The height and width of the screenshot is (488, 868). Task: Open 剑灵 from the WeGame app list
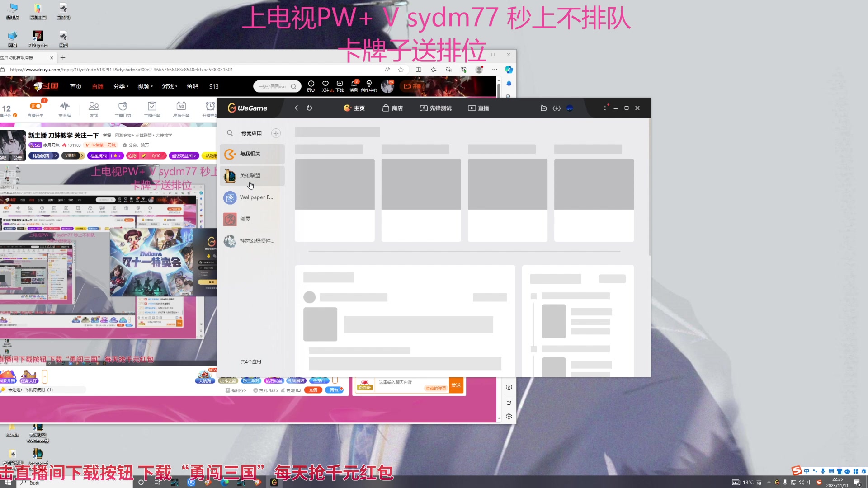[x=245, y=219]
